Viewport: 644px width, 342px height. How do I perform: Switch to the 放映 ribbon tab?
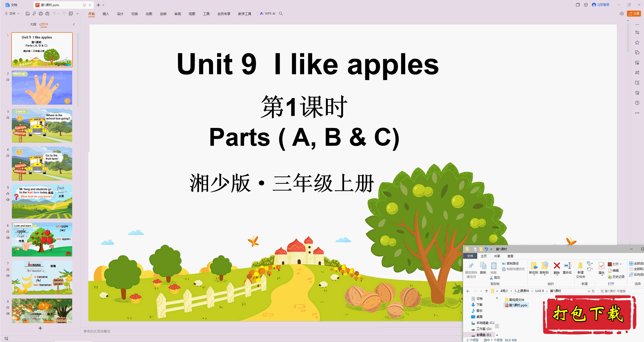(163, 14)
